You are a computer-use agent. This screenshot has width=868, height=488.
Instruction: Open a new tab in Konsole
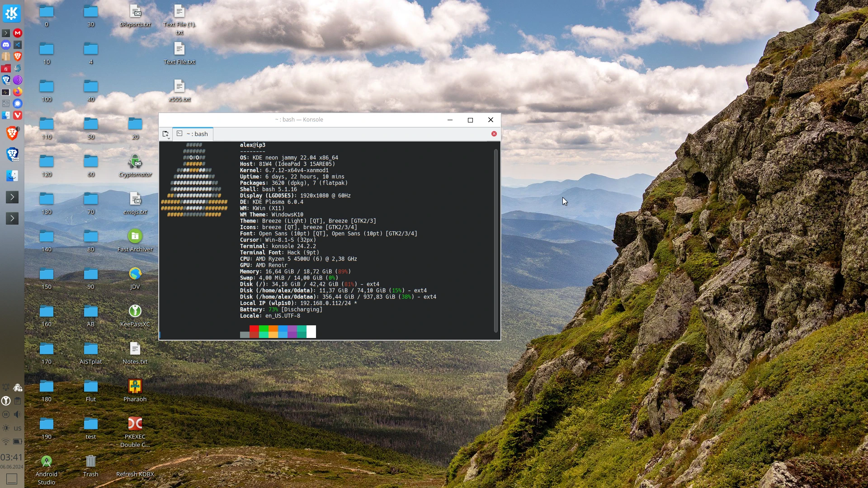click(x=166, y=134)
